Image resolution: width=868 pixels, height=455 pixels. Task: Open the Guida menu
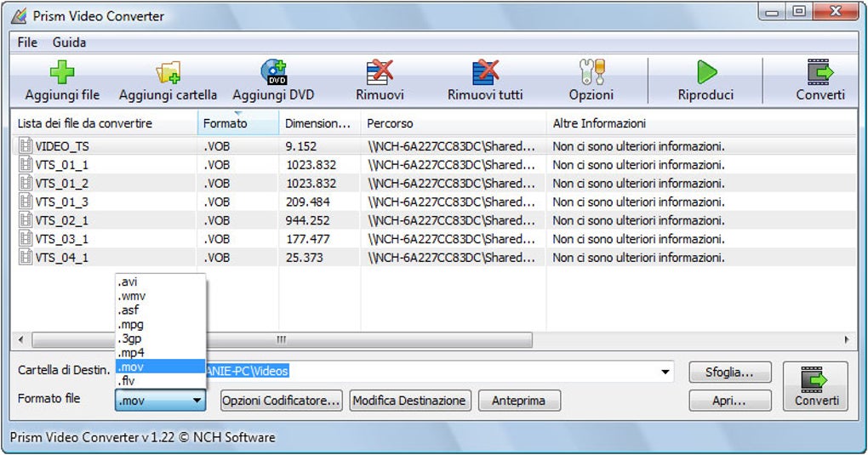pyautogui.click(x=69, y=42)
